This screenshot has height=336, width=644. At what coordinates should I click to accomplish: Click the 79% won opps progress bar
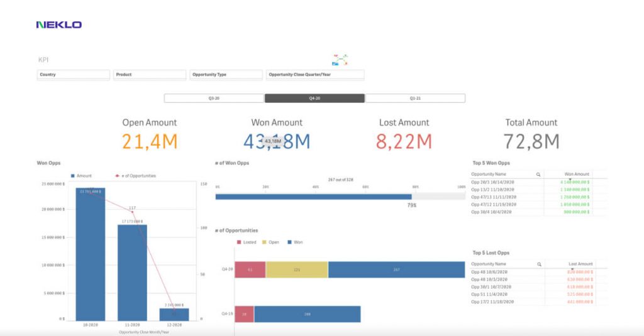[314, 197]
